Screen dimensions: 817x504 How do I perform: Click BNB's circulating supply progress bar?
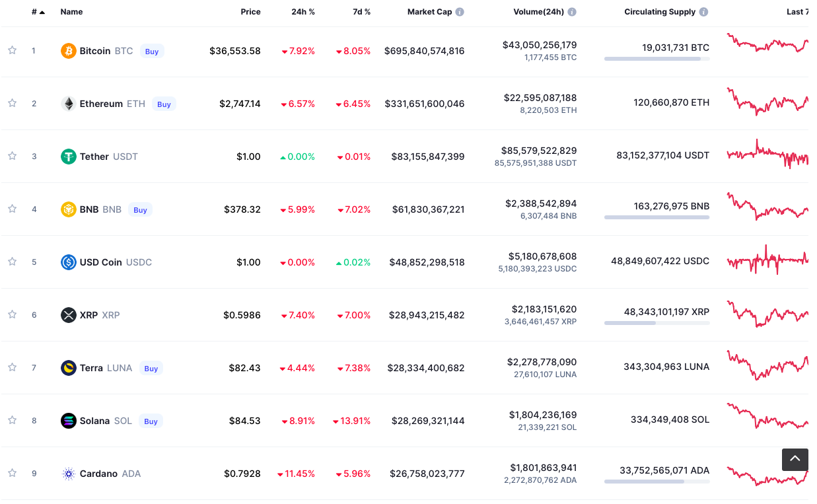point(657,217)
